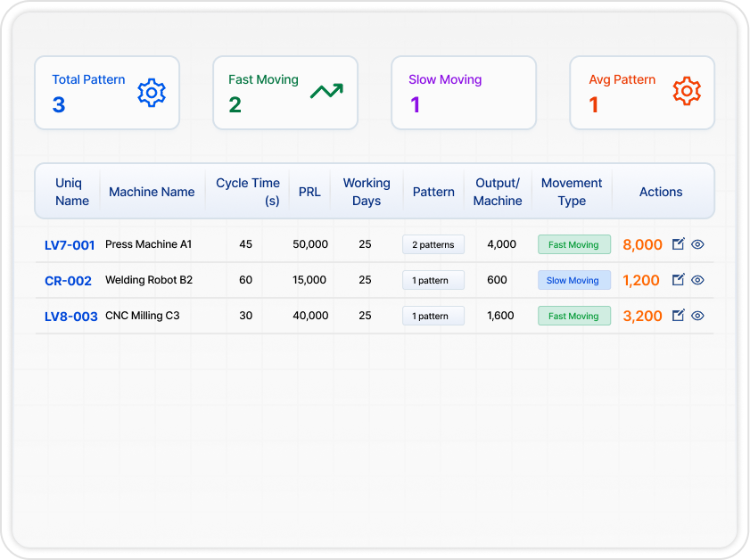View LV8-003 details via eye icon
750x560 pixels.
point(697,316)
